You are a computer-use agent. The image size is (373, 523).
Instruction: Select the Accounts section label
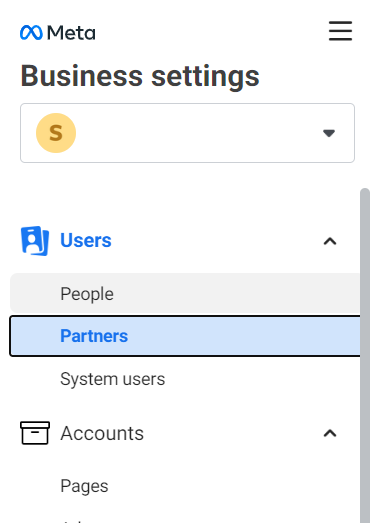(x=102, y=433)
